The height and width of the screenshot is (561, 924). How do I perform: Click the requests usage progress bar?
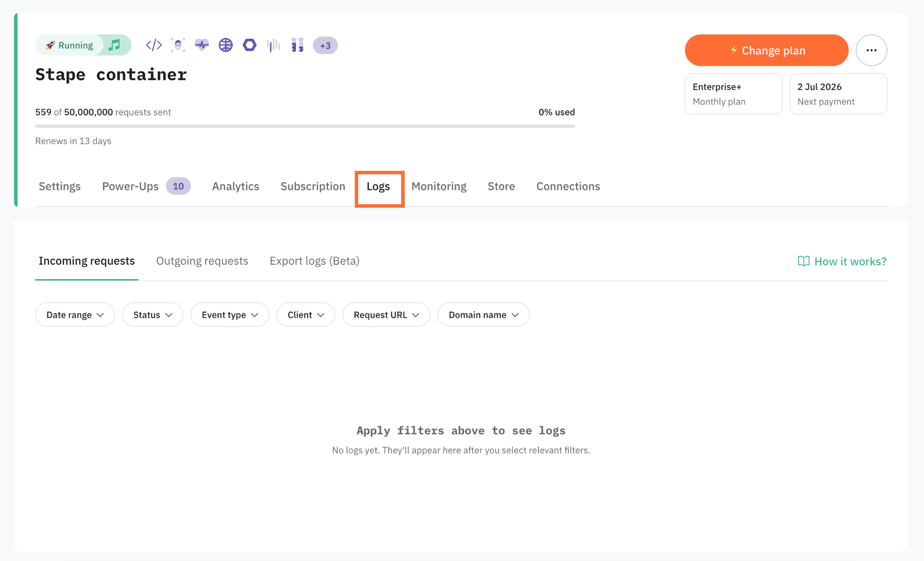305,126
